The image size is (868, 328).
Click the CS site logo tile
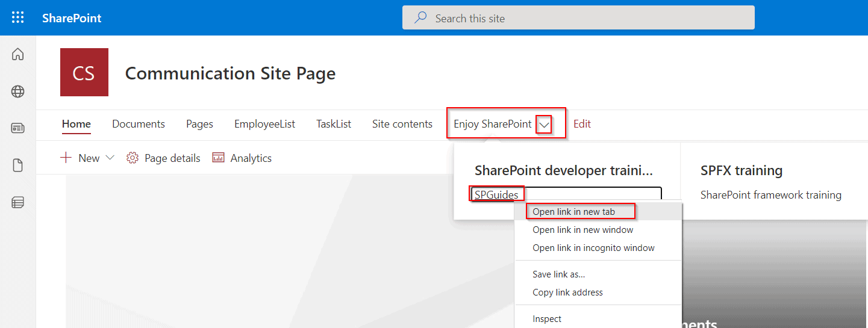pyautogui.click(x=84, y=72)
